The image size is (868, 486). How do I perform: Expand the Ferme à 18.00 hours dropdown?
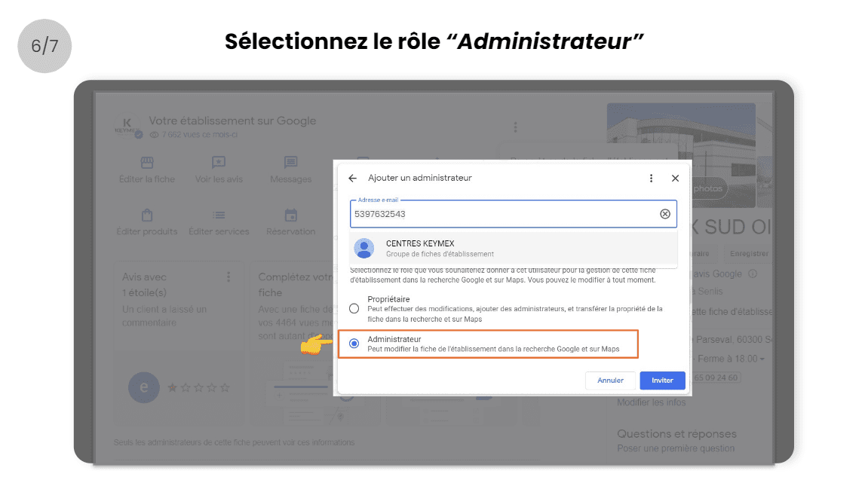pos(762,359)
